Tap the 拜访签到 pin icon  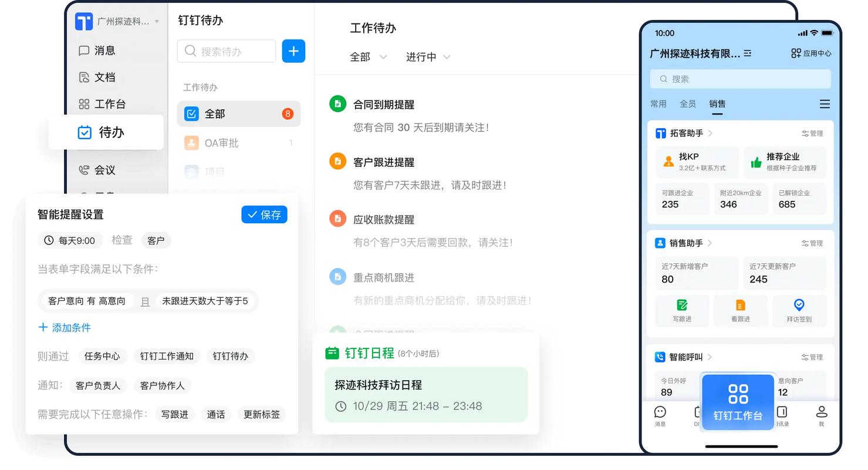(x=799, y=305)
